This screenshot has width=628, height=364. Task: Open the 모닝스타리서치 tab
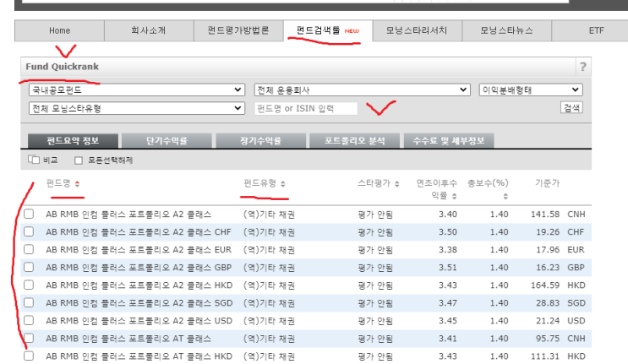tap(417, 30)
